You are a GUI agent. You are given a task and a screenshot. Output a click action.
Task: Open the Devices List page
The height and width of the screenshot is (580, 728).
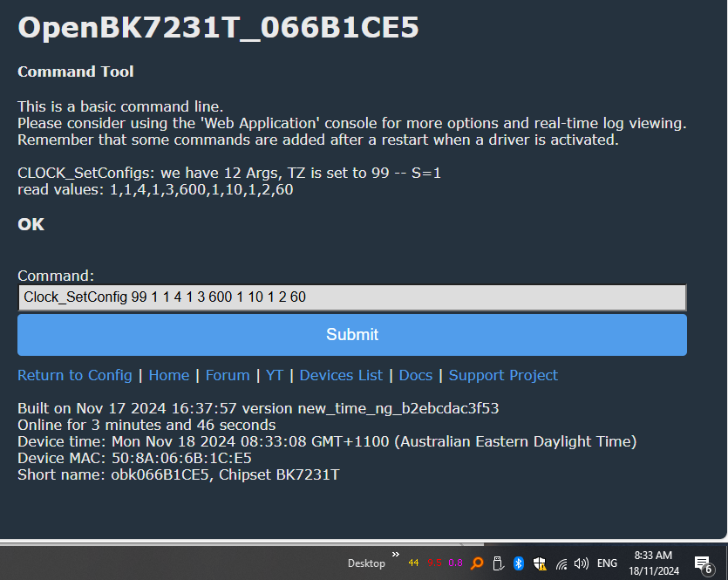tap(340, 375)
